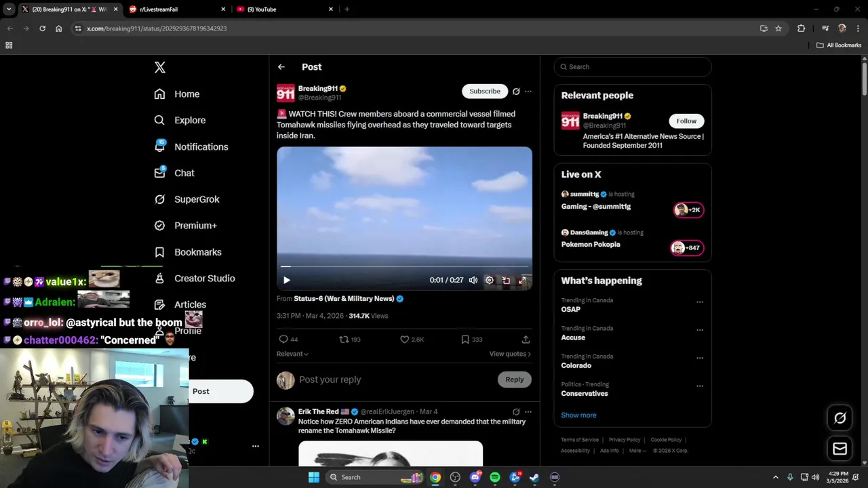Click the address bar URL
The height and width of the screenshot is (488, 868).
tap(157, 28)
